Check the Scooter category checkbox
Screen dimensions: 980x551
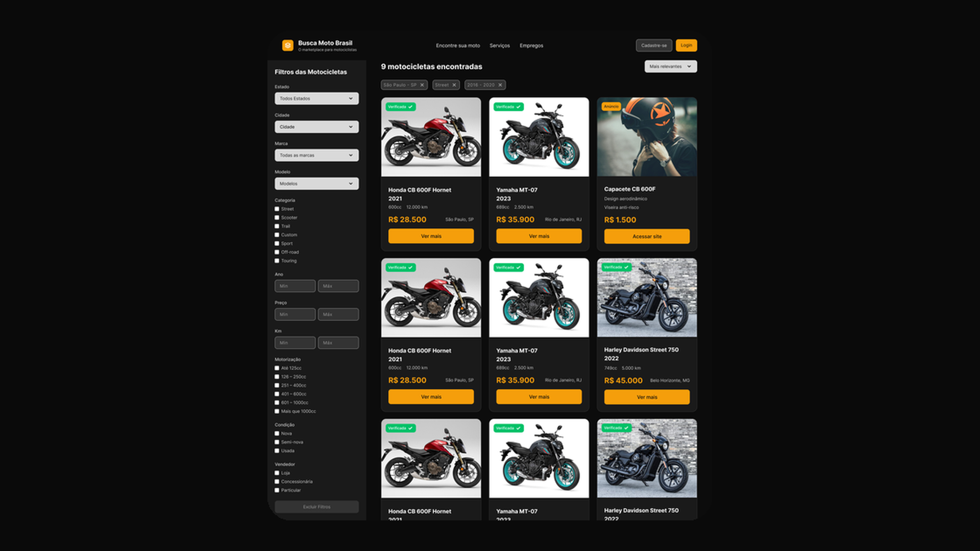277,218
